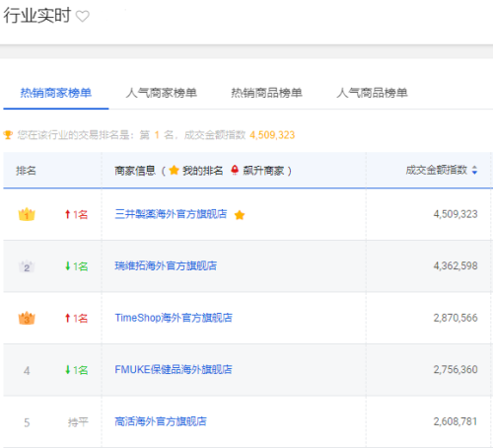Viewport: 493px width, 448px height.
Task: Open the 人气商家榜单 tab
Action: tap(161, 93)
